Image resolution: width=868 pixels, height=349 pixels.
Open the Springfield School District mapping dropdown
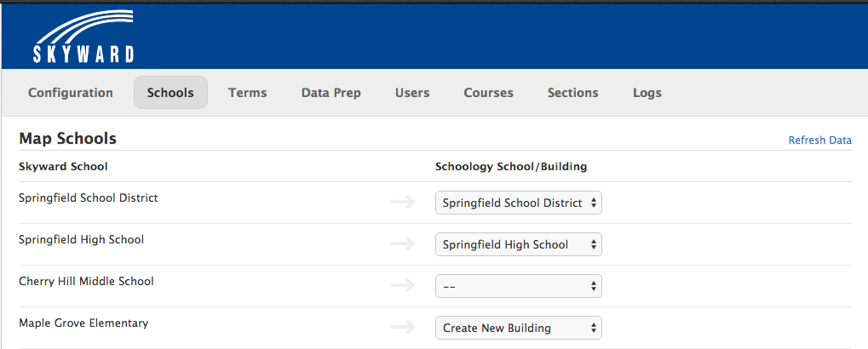pyautogui.click(x=518, y=203)
